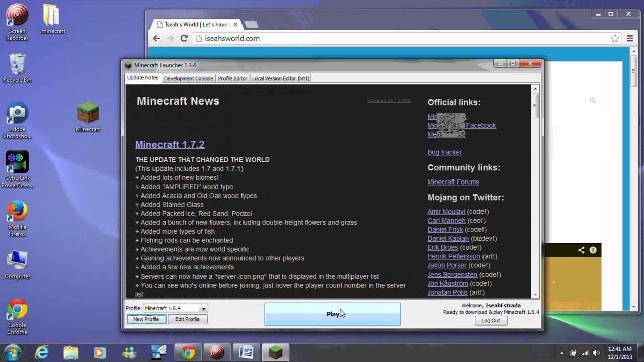Switch to Minecraft Launcher taskbar button
This screenshot has height=362, width=644.
click(x=276, y=353)
